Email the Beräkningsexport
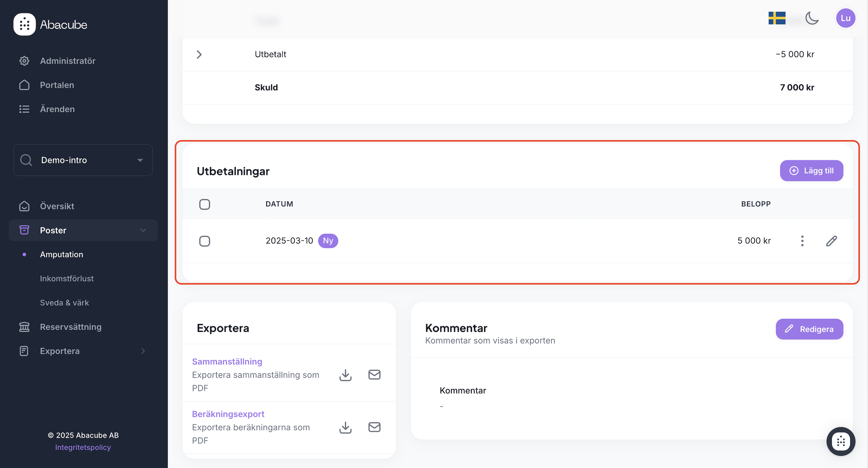This screenshot has width=868, height=468. pyautogui.click(x=374, y=427)
